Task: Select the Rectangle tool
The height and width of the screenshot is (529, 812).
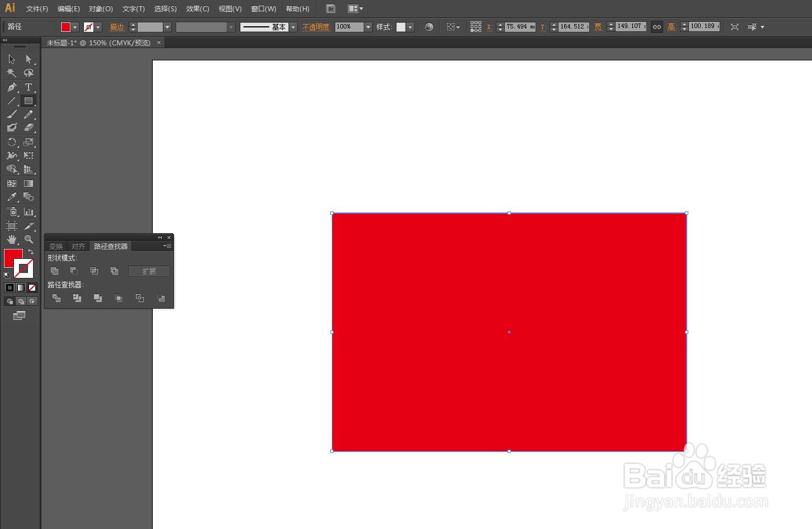Action: coord(29,101)
